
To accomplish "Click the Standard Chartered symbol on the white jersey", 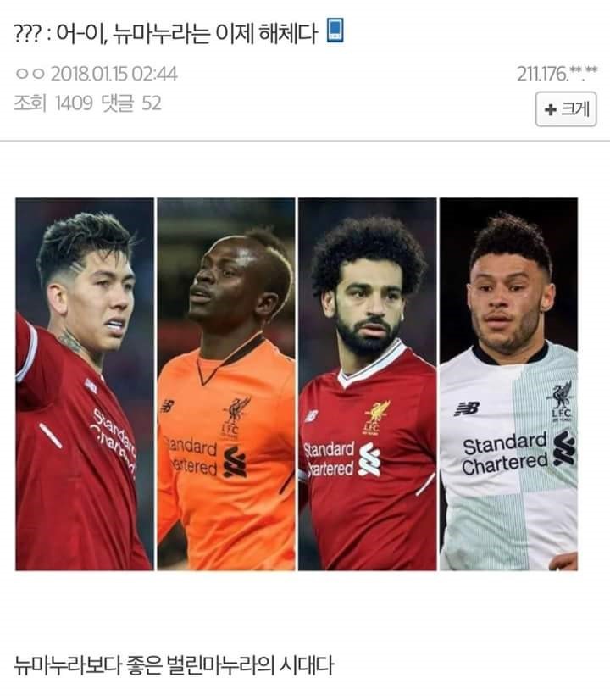I will click(x=564, y=448).
